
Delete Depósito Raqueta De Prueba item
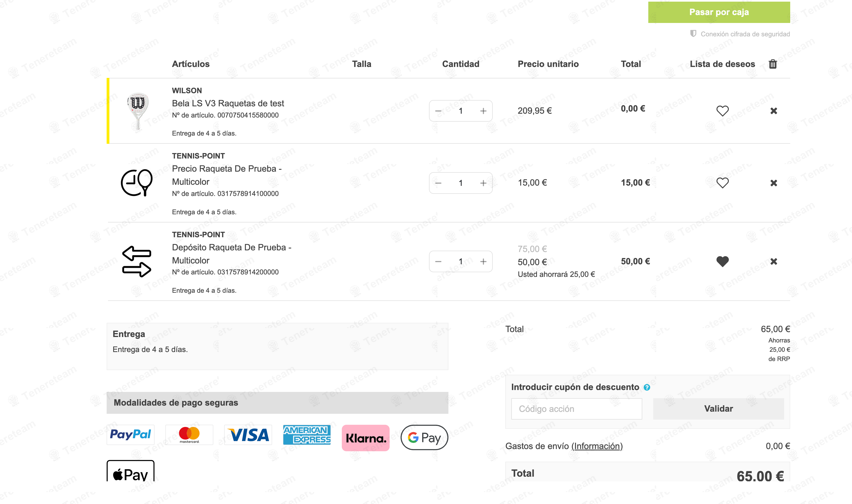(x=774, y=262)
